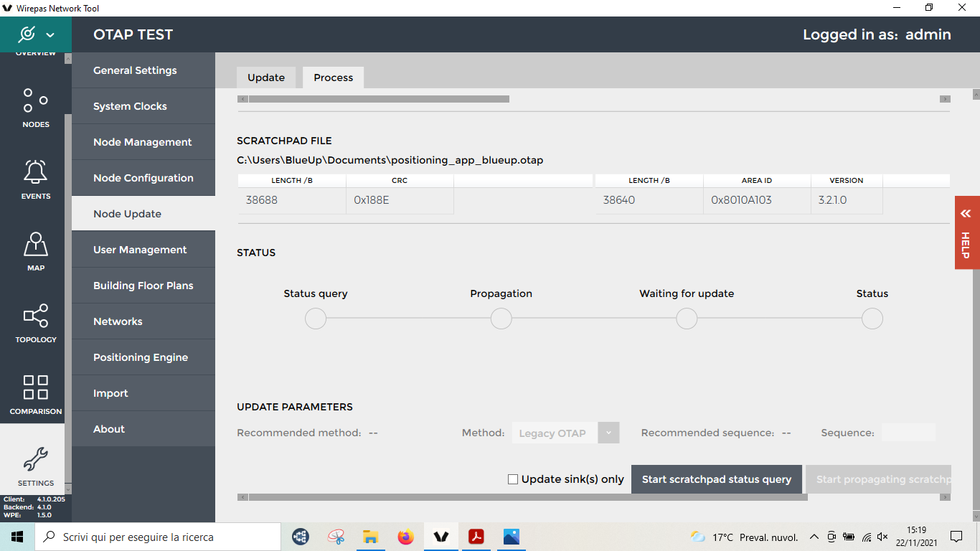Click Start scratchpad status query button
Screen dimensions: 980x551
716,479
